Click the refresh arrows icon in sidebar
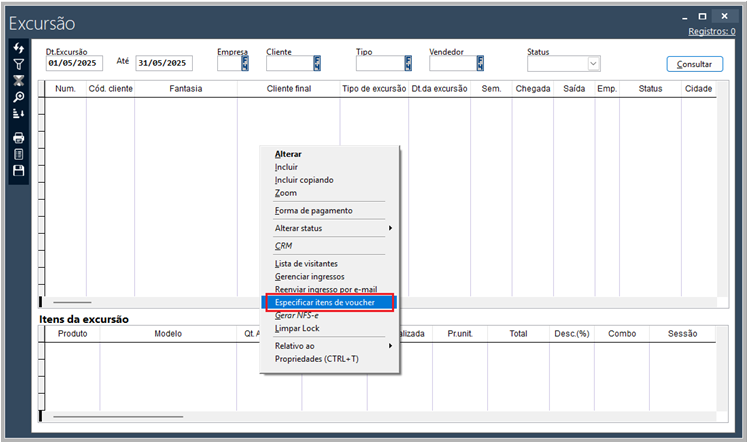The height and width of the screenshot is (444, 747). [x=18, y=48]
